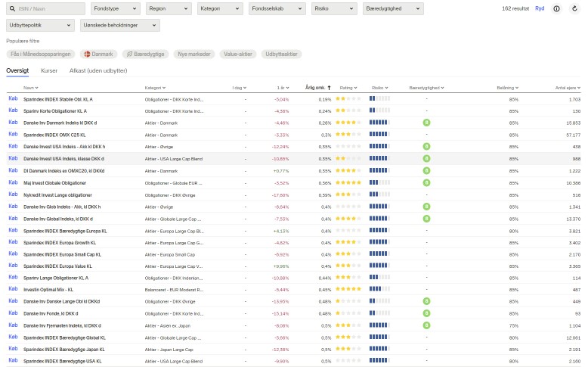Open the Risiko filter dropdown
The width and height of the screenshot is (588, 367).
[x=334, y=8]
